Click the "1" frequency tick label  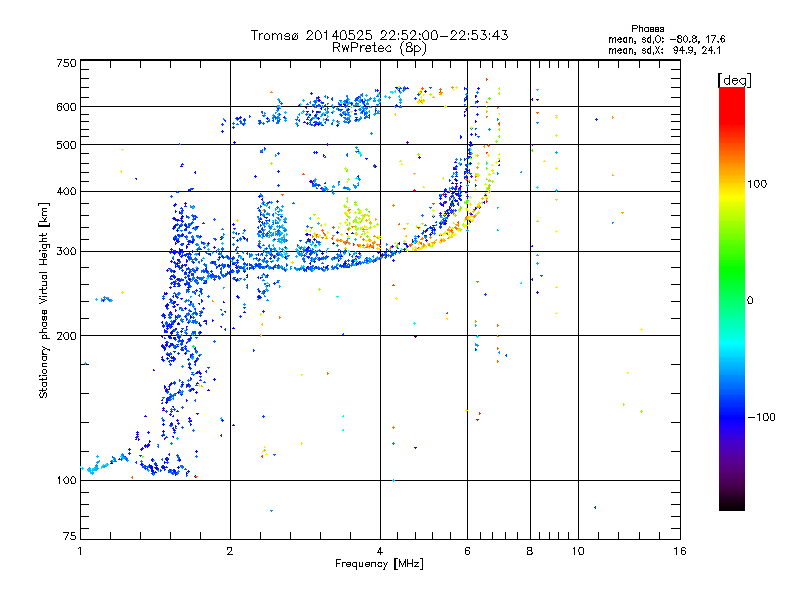80,552
